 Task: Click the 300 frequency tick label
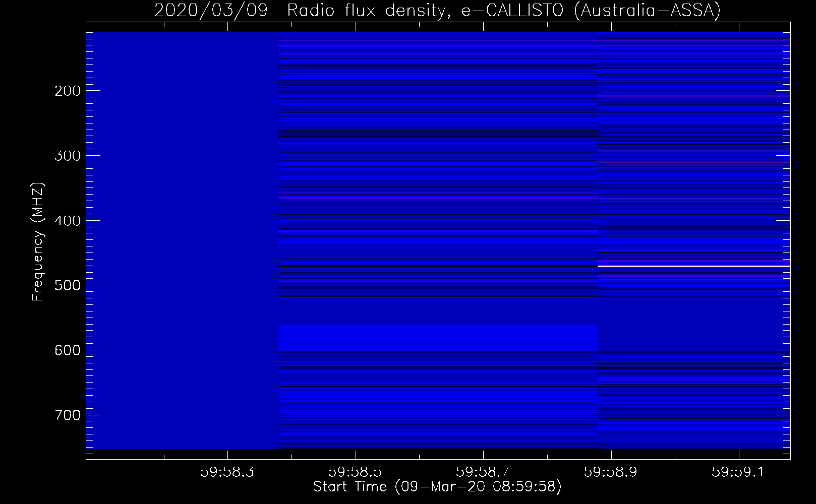pyautogui.click(x=67, y=156)
